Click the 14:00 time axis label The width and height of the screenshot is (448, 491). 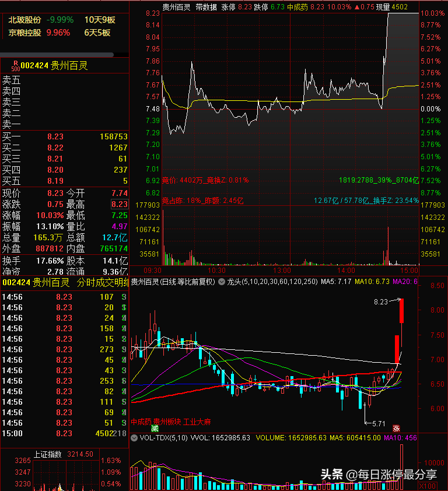(346, 271)
